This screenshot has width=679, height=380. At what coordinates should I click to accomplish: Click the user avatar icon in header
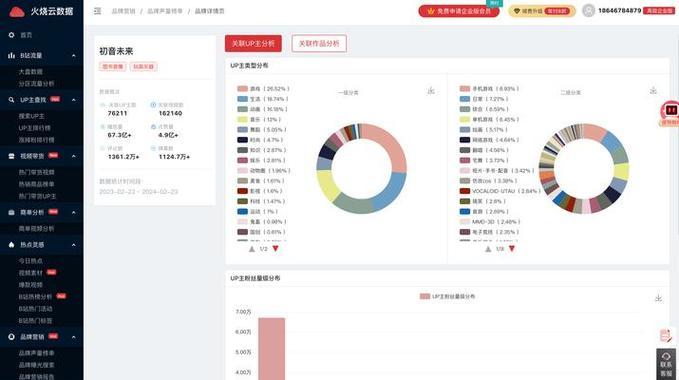pyautogui.click(x=588, y=11)
